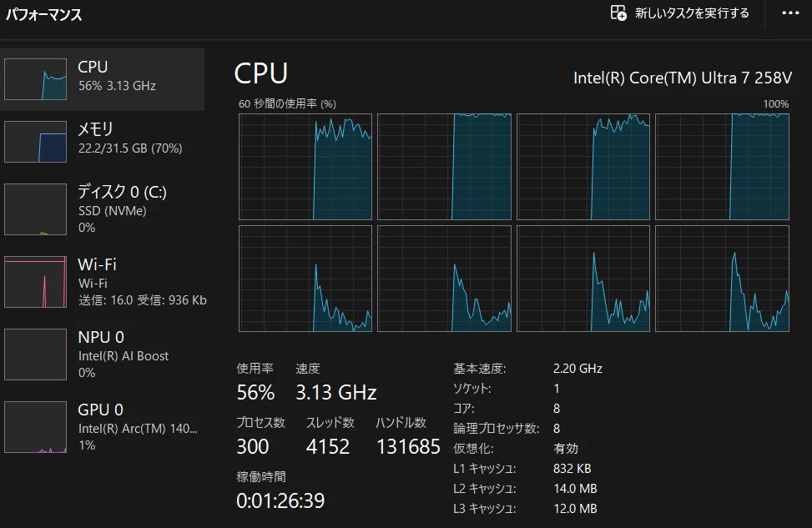Click 新しいタスクを実行する button label

coord(692,13)
